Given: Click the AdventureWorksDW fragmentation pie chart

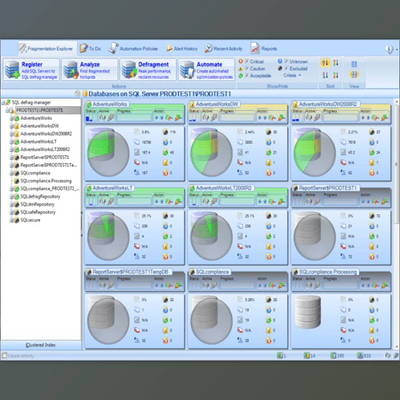Looking at the screenshot, I should pos(211,153).
